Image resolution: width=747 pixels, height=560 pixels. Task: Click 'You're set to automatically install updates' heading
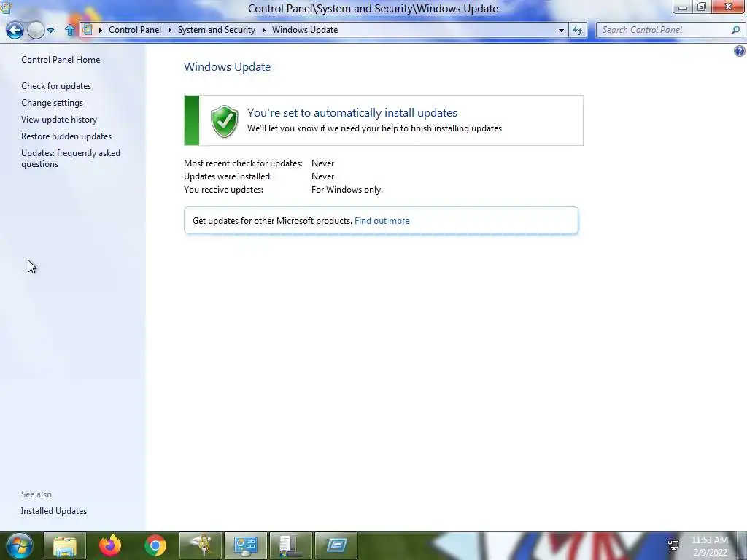352,112
